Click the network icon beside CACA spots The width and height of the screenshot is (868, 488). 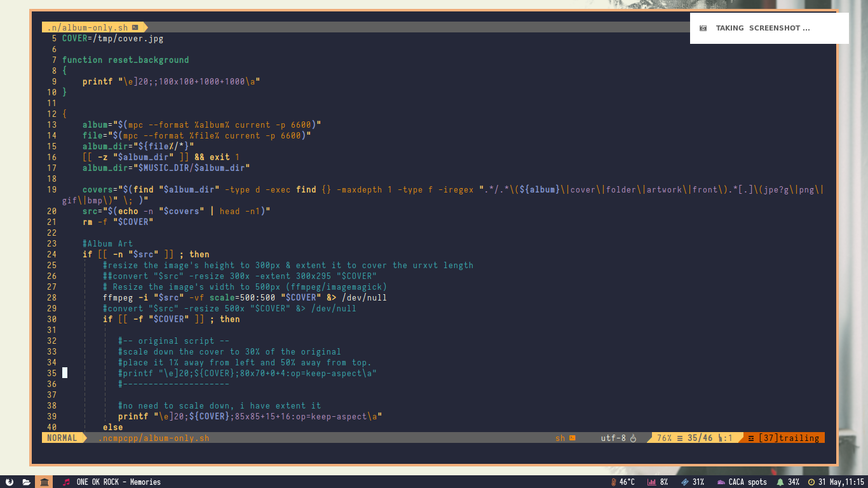click(721, 482)
